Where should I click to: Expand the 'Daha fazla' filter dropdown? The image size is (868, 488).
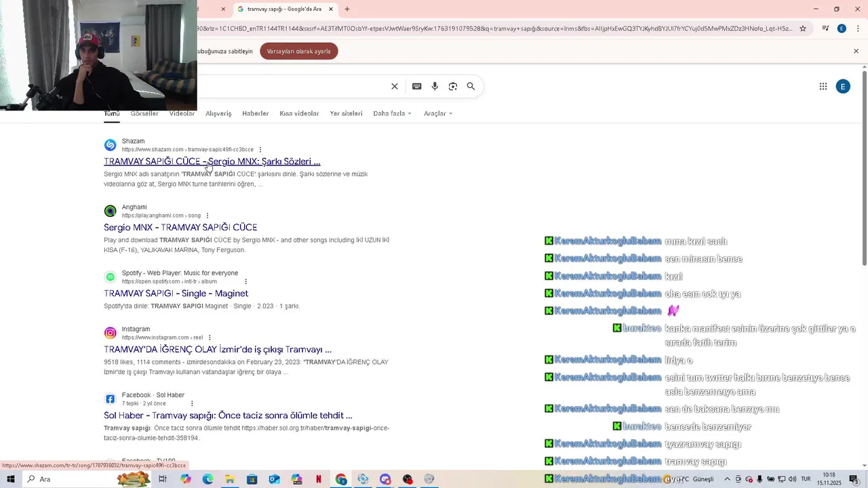coord(392,113)
